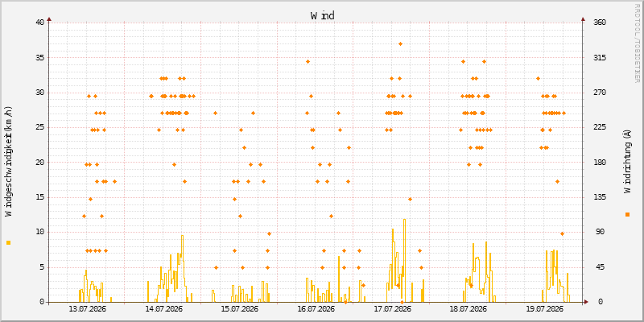644x322 pixels.
Task: Click the 40 tick on left axis
Action: (x=39, y=23)
